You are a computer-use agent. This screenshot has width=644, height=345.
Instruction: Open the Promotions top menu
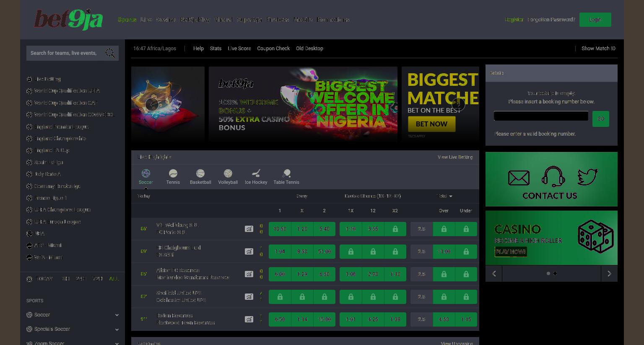click(x=333, y=20)
